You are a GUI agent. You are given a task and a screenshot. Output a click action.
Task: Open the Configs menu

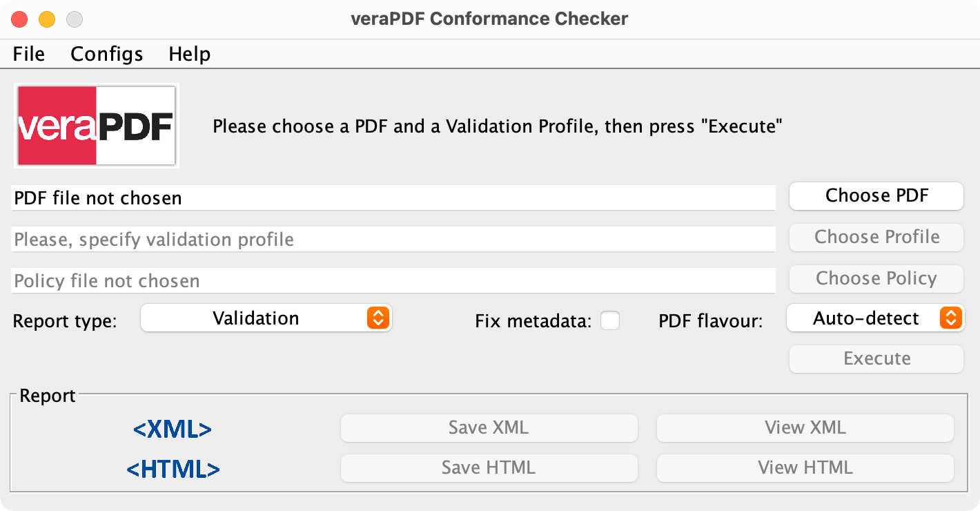[107, 54]
